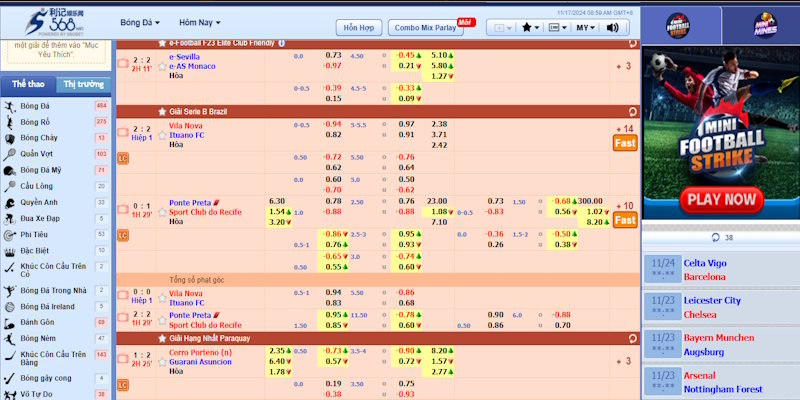Image resolution: width=800 pixels, height=400 pixels.
Task: Open Khúc Côn Cầu Trên Băng sport
Action: pos(55,358)
